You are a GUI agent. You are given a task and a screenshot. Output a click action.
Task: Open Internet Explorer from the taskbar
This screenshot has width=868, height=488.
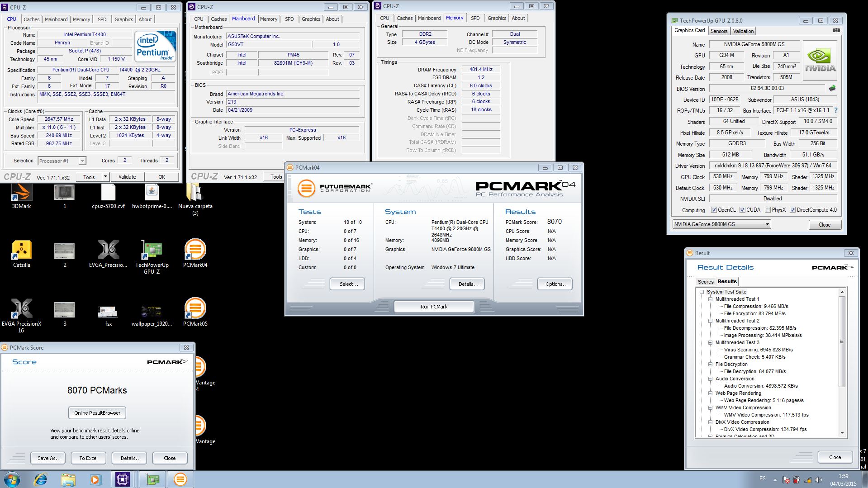40,479
